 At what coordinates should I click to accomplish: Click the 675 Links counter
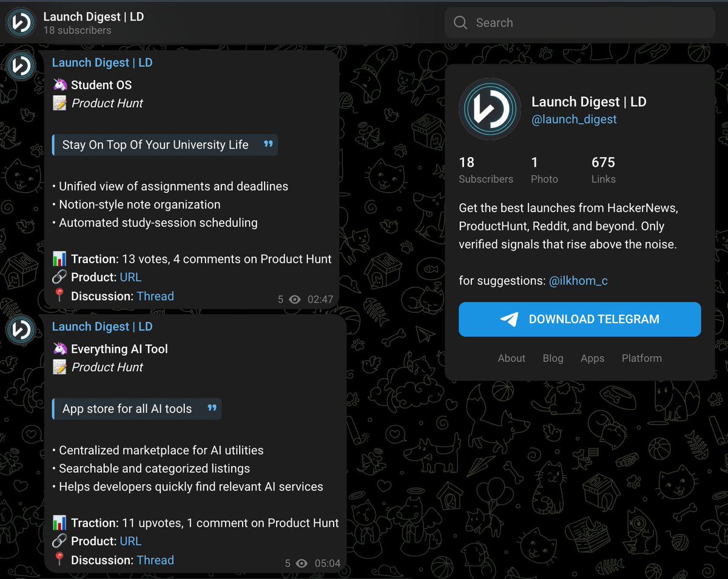click(604, 170)
